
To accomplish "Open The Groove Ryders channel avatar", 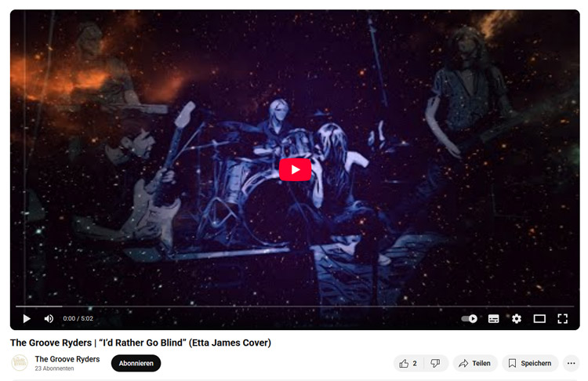I will pyautogui.click(x=20, y=363).
